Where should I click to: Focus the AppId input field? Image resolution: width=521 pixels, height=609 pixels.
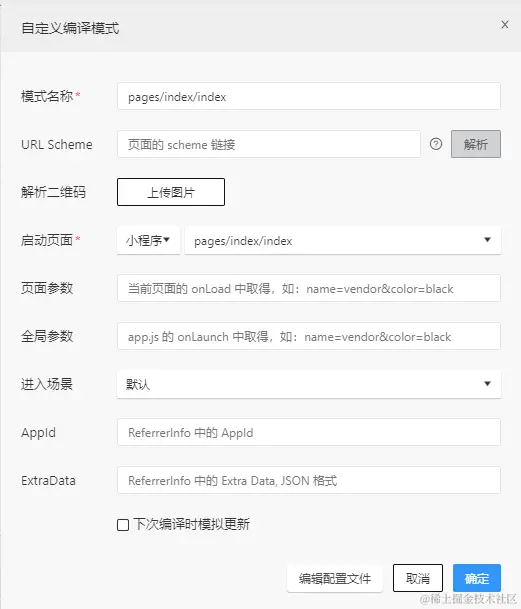pyautogui.click(x=309, y=432)
